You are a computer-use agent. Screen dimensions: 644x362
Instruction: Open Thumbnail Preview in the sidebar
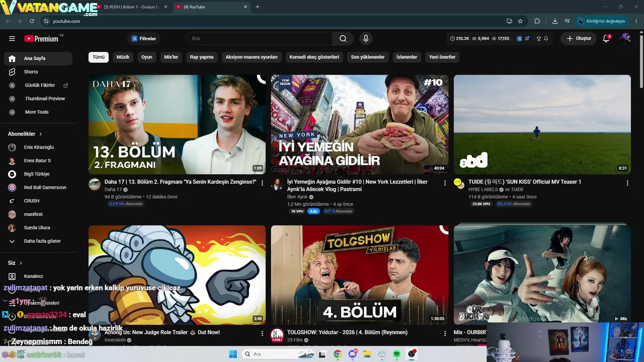point(38,99)
